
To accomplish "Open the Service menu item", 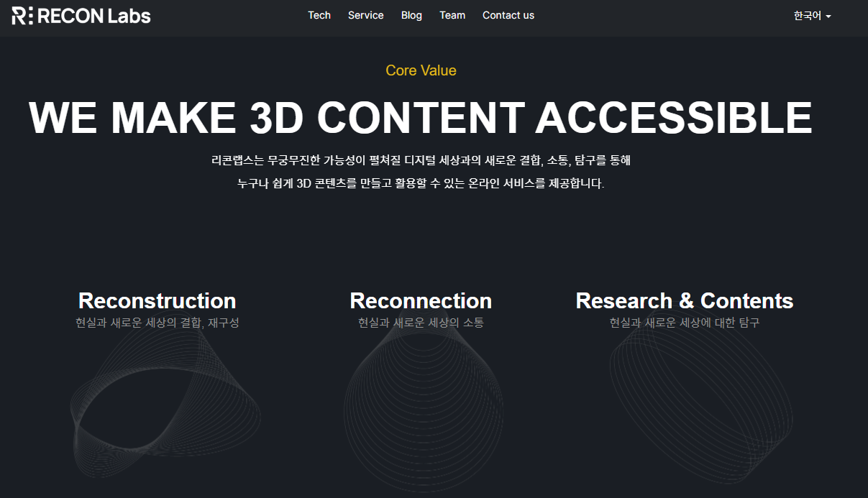I will click(x=366, y=15).
